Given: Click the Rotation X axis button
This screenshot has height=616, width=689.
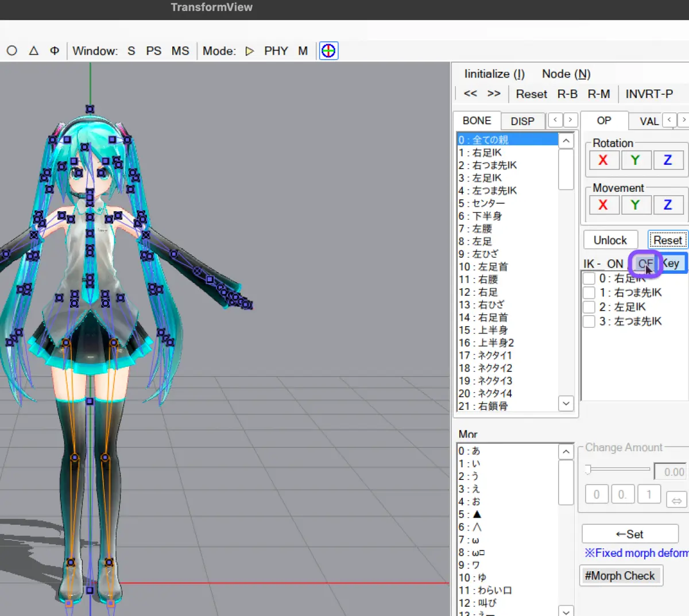Looking at the screenshot, I should [603, 160].
